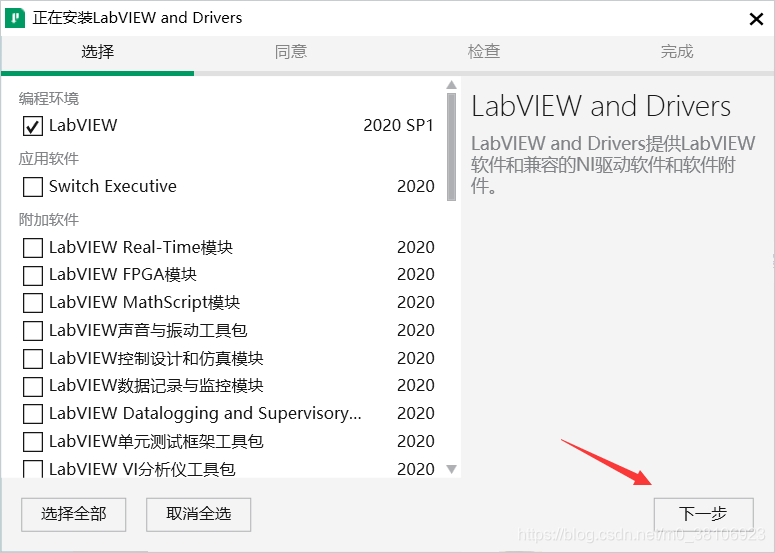Click the 选择全部 button
This screenshot has height=553, width=775.
click(74, 514)
